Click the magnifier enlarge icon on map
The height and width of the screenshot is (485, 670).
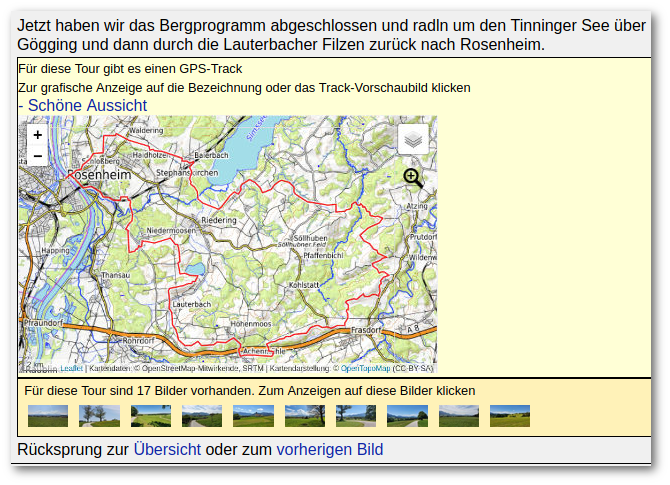[413, 178]
